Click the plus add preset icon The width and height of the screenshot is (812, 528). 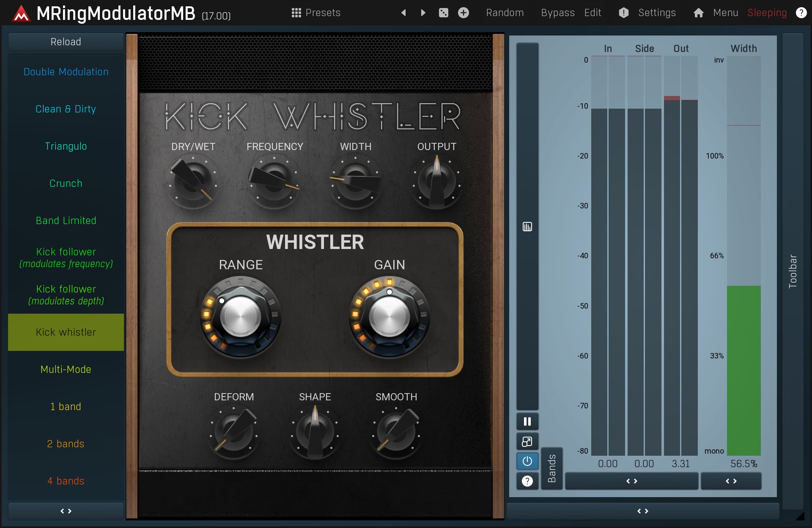(464, 13)
